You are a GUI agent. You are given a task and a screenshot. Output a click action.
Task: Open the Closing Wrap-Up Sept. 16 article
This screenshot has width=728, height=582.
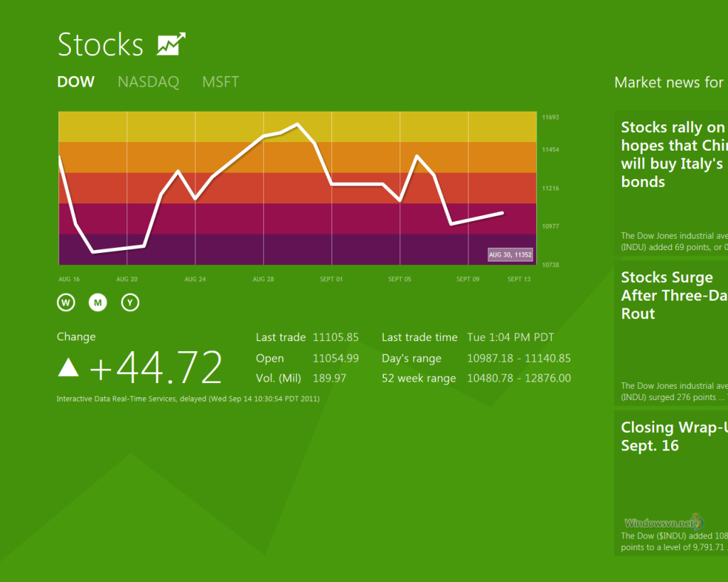[671, 483]
